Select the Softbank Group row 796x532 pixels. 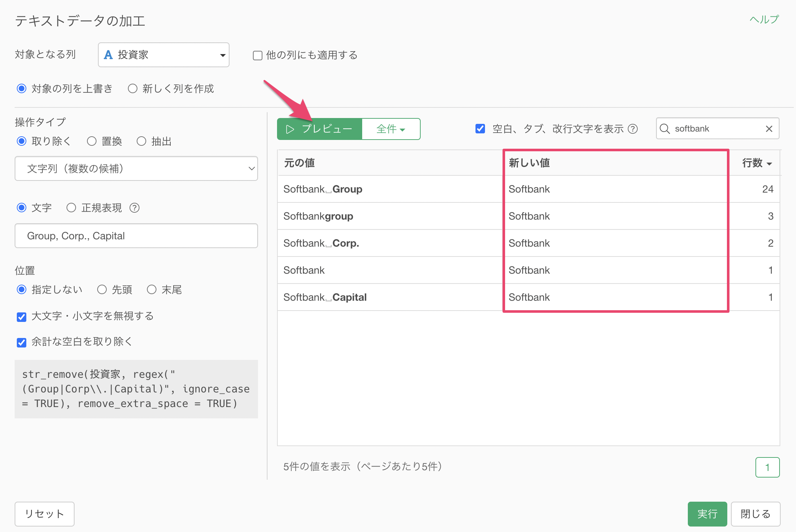coord(528,189)
